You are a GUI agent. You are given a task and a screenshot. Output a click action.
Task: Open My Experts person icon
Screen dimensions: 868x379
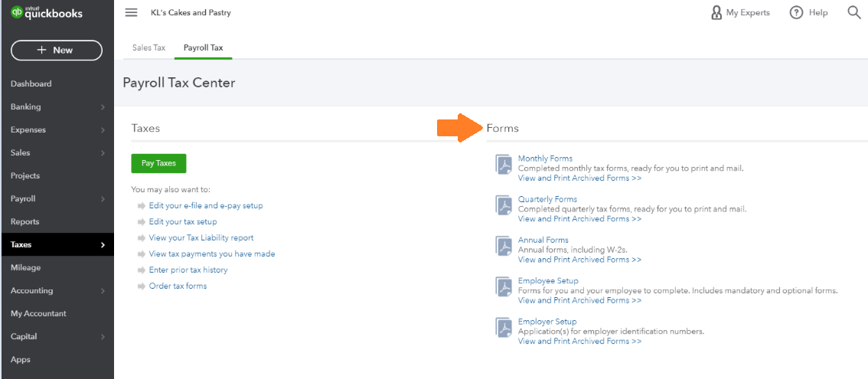point(716,13)
